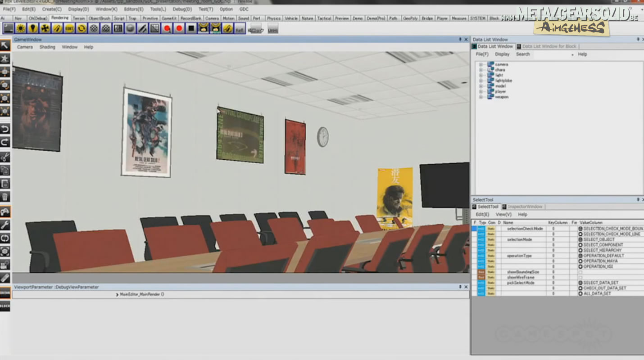This screenshot has height=360, width=644.
Task: Click the wrench icon in the left sidebar
Action: tap(5, 225)
